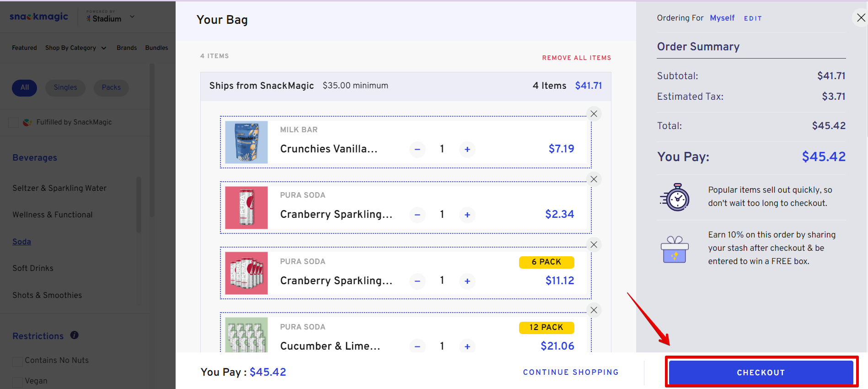Viewport: 868px width, 389px height.
Task: Click the MILK BAR brand label
Action: (299, 130)
